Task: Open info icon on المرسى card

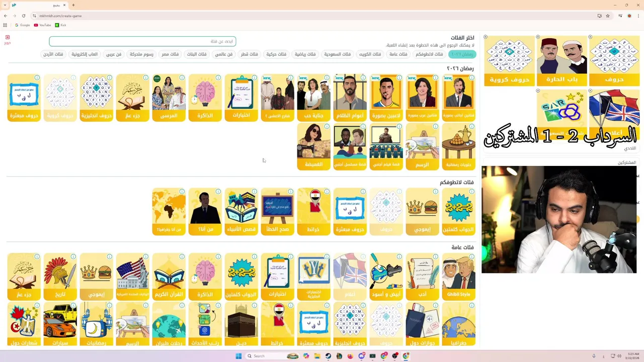Action: tap(182, 78)
